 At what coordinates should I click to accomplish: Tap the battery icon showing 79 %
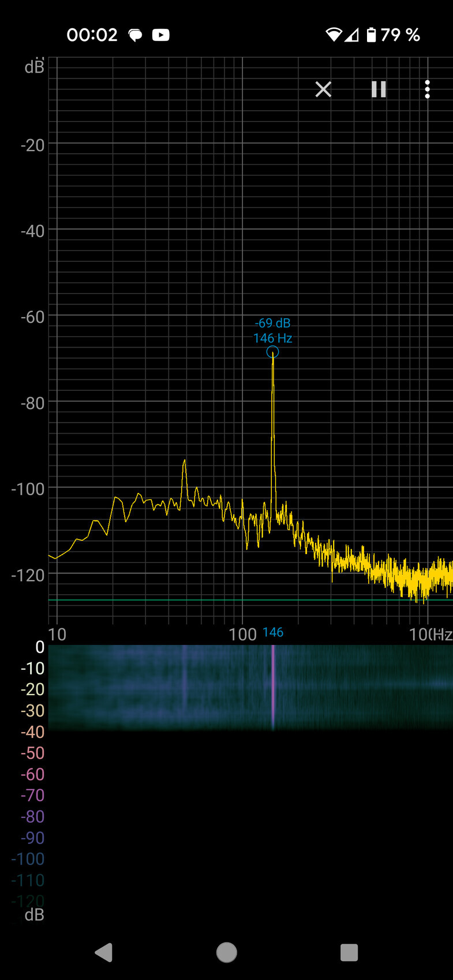click(x=372, y=35)
